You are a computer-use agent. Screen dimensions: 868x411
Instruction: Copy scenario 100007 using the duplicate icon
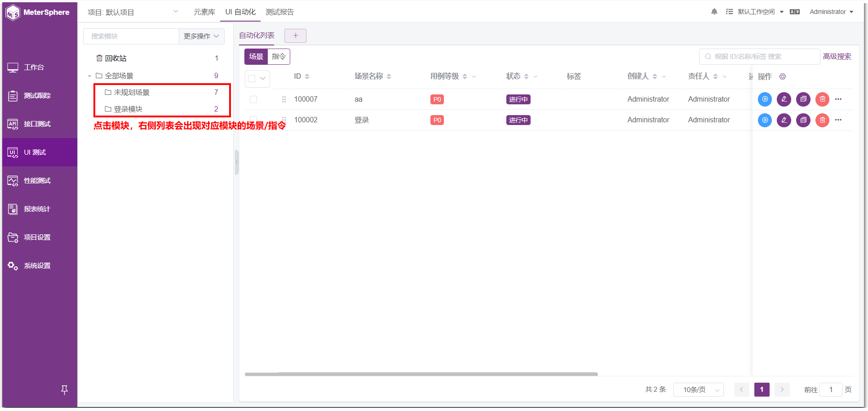coord(803,99)
